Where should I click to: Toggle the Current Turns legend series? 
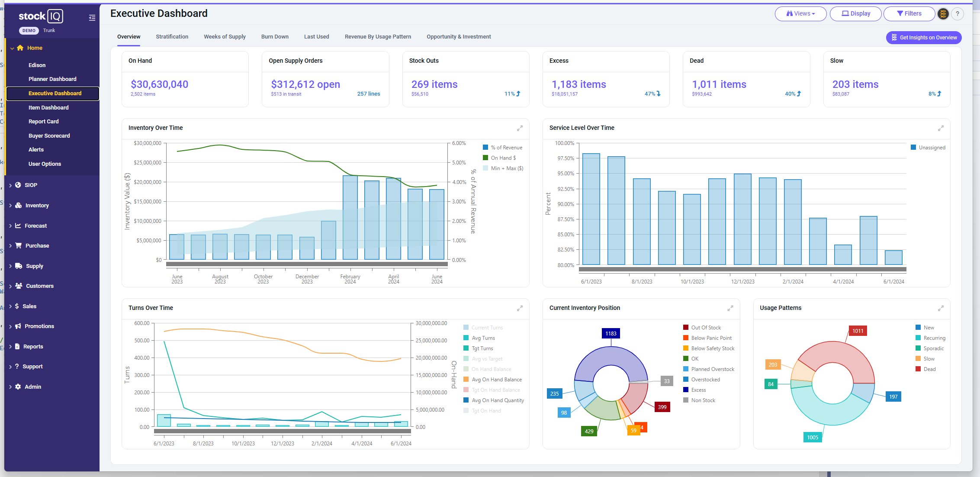(483, 328)
